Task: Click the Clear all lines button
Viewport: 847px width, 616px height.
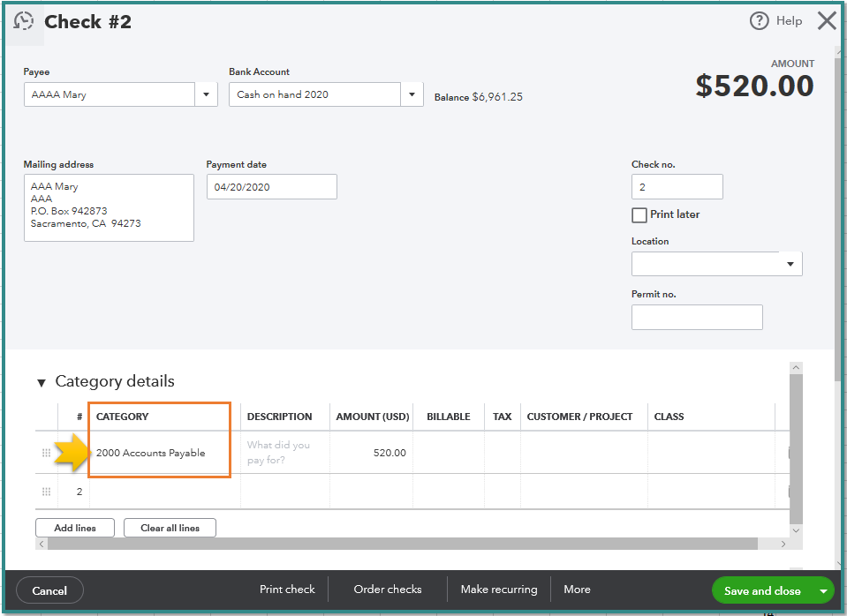Action: (x=170, y=528)
